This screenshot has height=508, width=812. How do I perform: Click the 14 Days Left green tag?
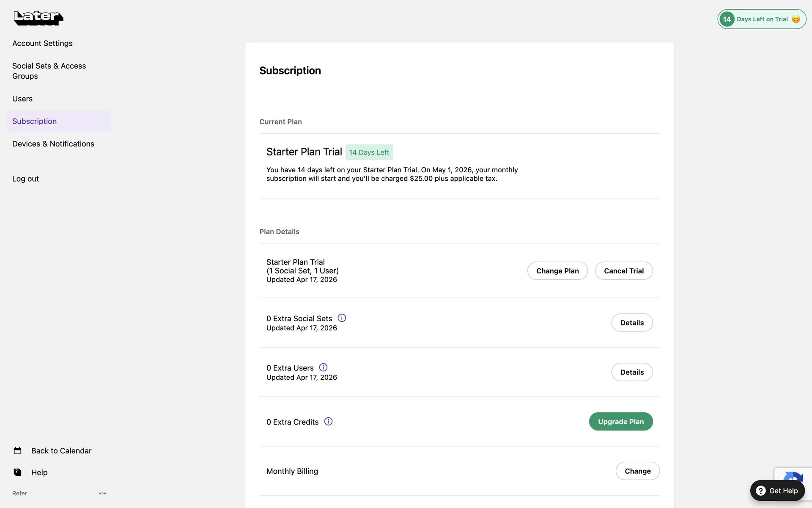tap(369, 152)
